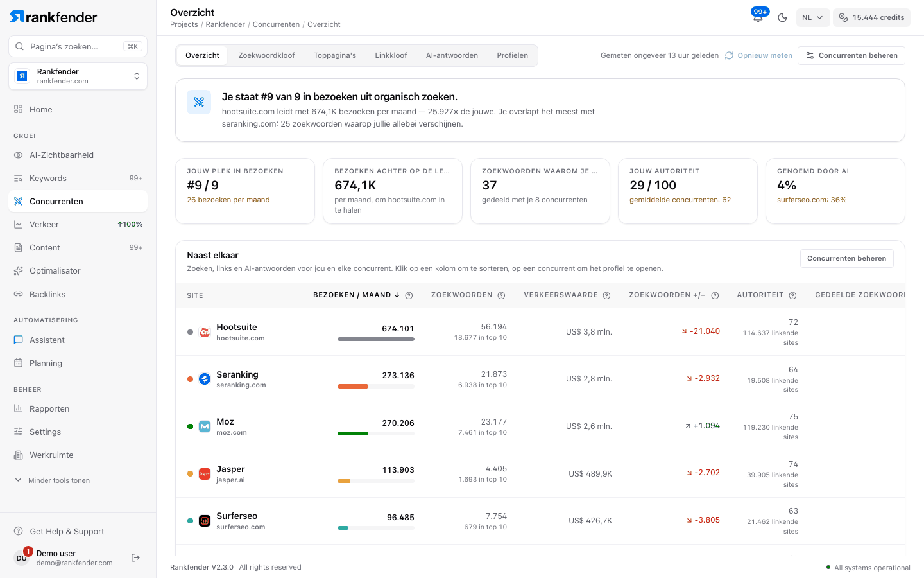Click the Assistent chat icon

19,340
